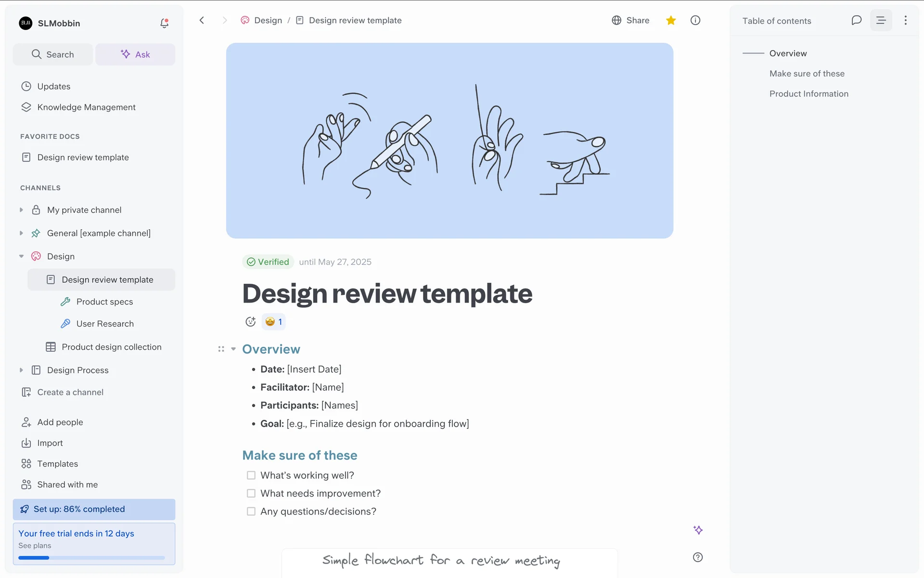Check the 'Any questions/decisions?' box
The image size is (924, 578).
pyautogui.click(x=251, y=512)
